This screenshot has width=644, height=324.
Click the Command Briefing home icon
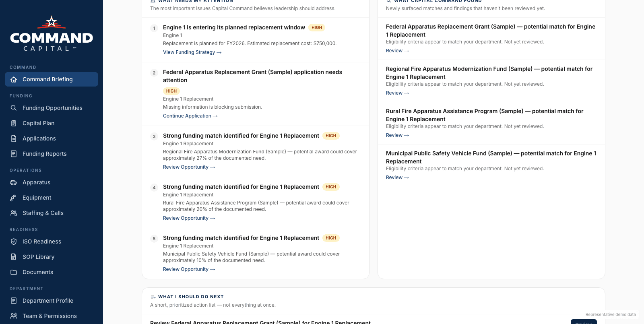pyautogui.click(x=14, y=79)
